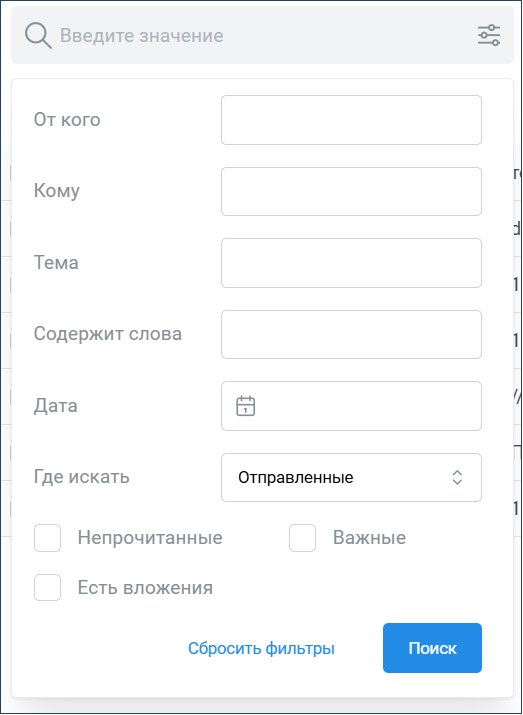Click the up-down chevron arrows of Где искать
Viewport: 523px width, 715px height.
[x=457, y=477]
